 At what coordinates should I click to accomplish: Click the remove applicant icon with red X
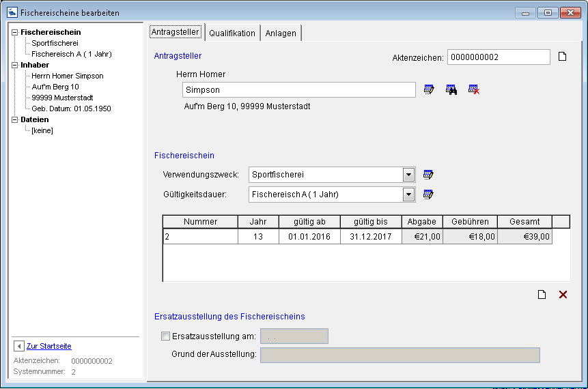pyautogui.click(x=474, y=89)
